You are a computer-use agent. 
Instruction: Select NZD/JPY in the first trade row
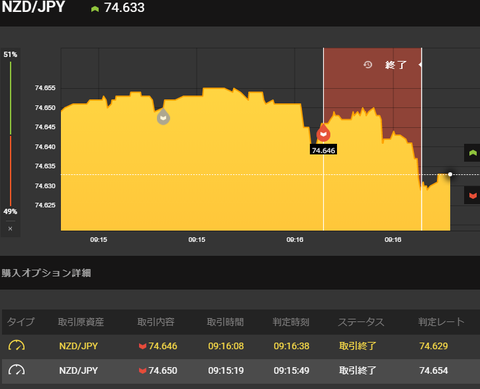click(x=78, y=346)
